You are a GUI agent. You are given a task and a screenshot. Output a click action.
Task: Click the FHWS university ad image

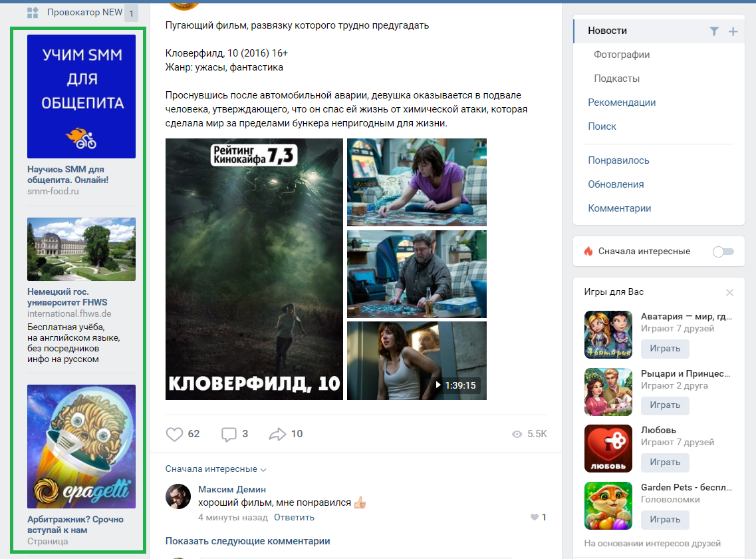click(82, 249)
